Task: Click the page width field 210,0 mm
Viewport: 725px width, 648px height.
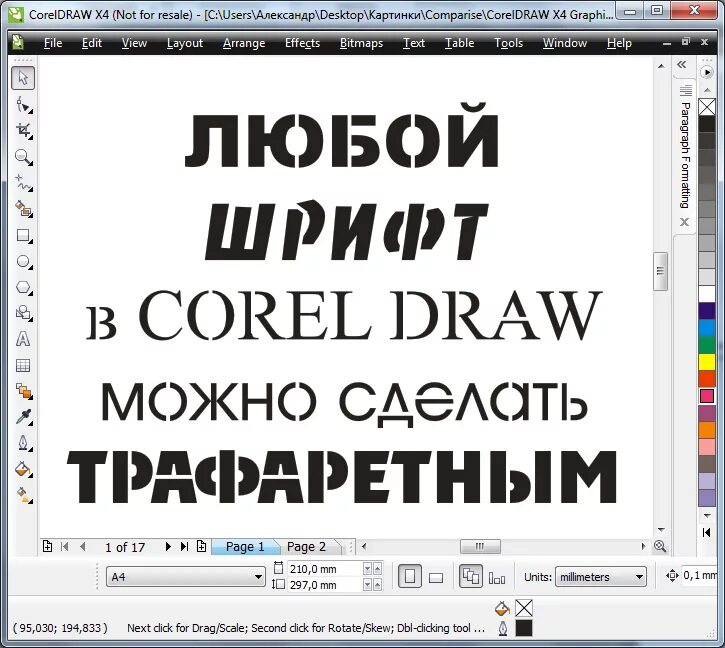Action: point(324,569)
